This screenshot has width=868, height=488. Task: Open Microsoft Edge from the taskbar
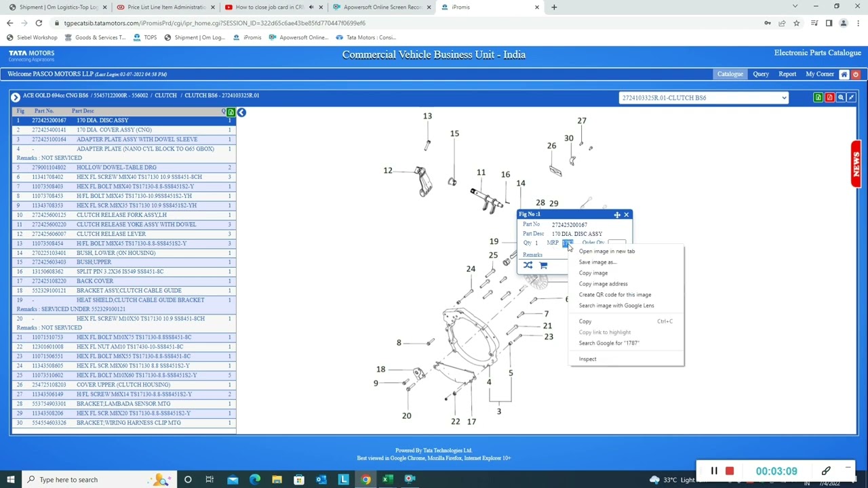click(x=255, y=480)
